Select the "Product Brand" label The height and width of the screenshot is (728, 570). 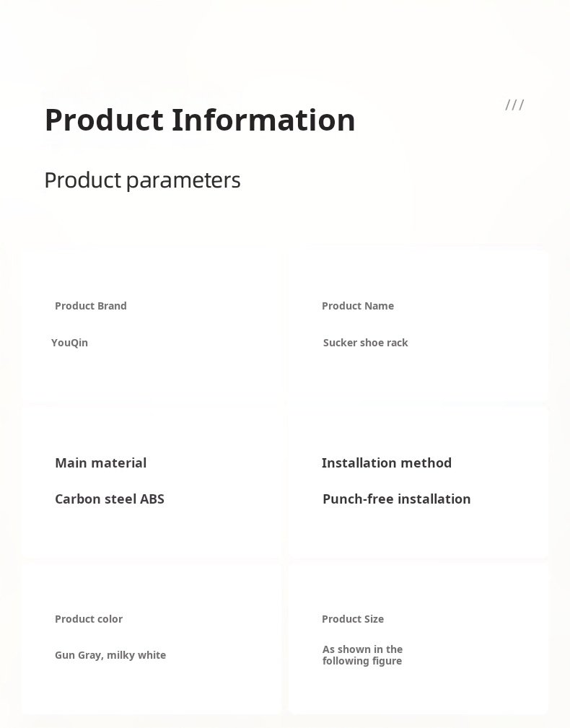(91, 306)
